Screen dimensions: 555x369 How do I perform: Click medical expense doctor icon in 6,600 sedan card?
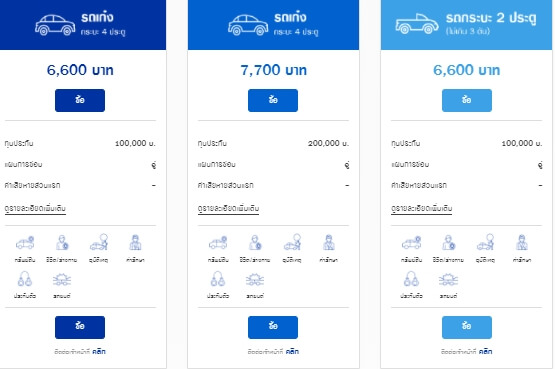pos(135,242)
